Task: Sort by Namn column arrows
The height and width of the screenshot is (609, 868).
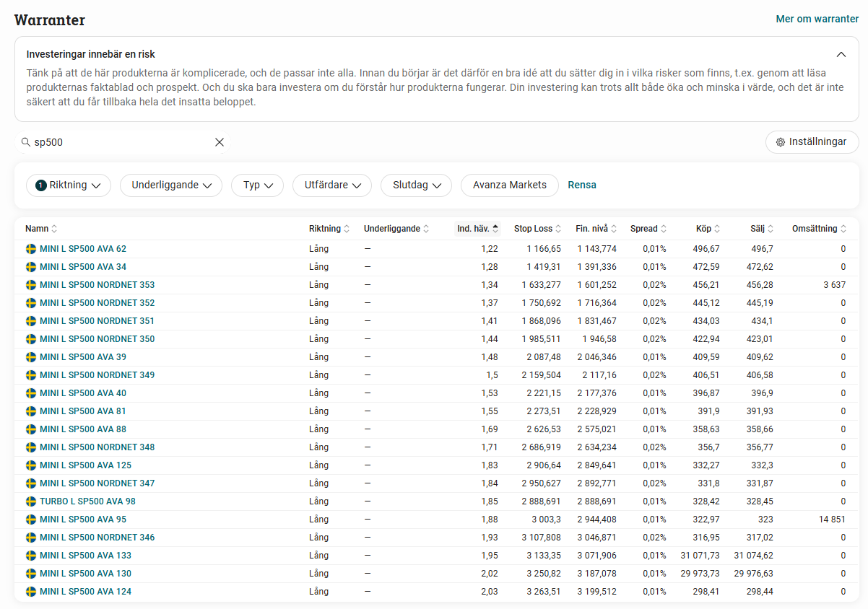Action: click(x=54, y=229)
